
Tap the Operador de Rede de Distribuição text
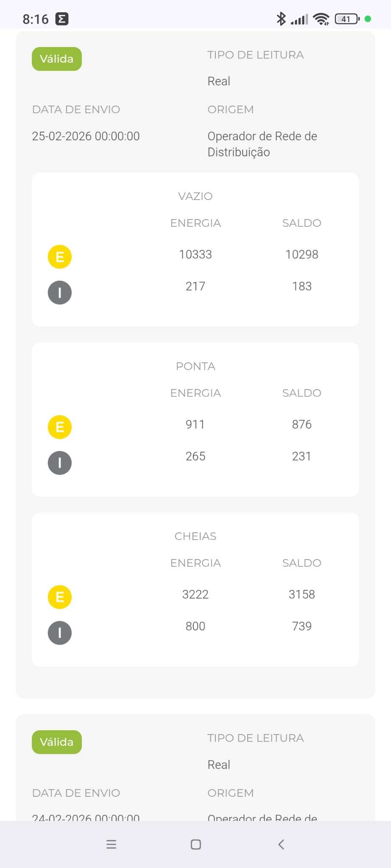click(263, 144)
